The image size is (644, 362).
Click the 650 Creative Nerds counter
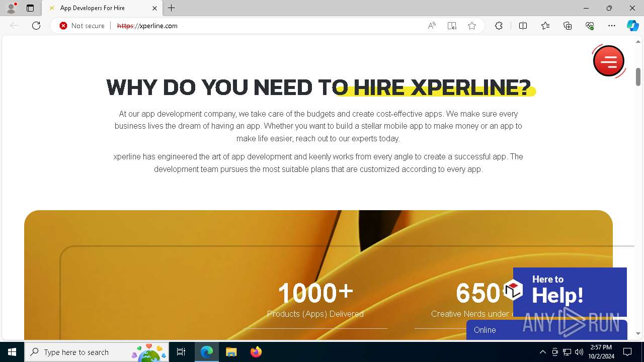tap(472, 300)
